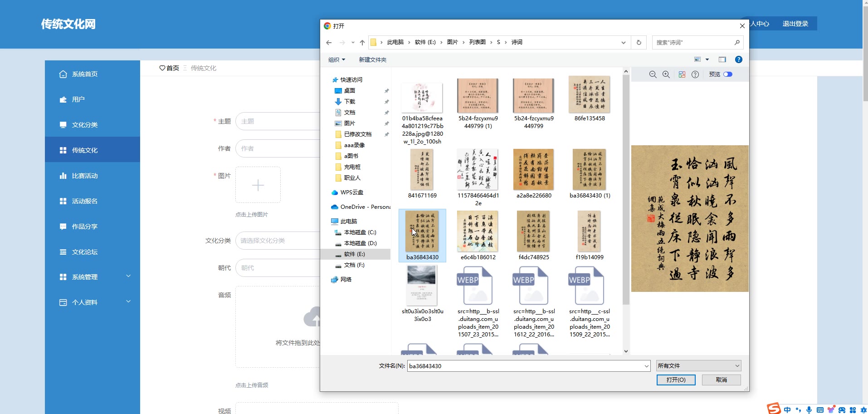The width and height of the screenshot is (868, 414).
Task: Click 退出登录 link in page header
Action: [795, 24]
